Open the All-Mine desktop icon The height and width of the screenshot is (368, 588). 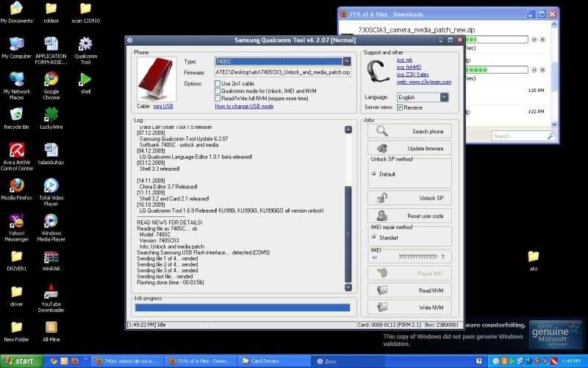(x=51, y=330)
